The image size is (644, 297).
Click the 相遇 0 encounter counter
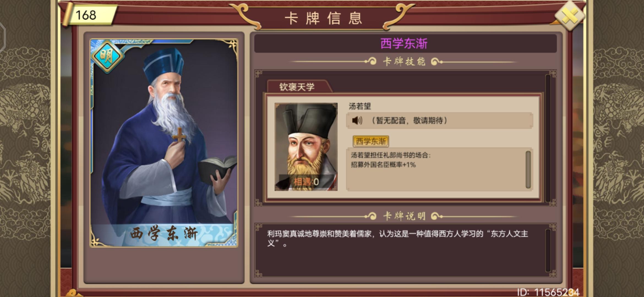click(306, 182)
